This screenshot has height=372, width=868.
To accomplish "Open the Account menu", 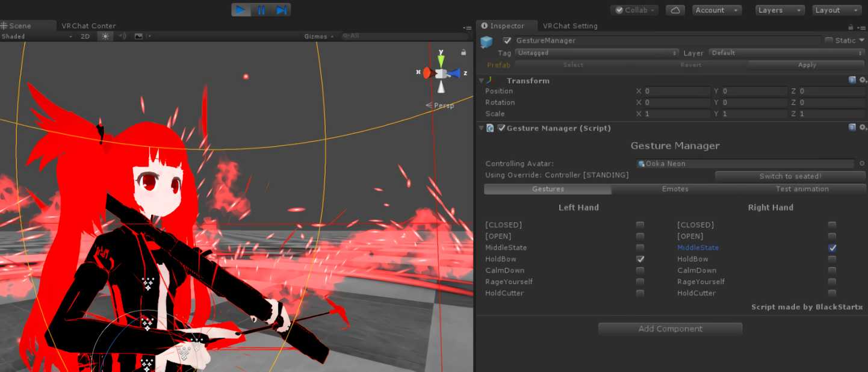I will tap(716, 10).
